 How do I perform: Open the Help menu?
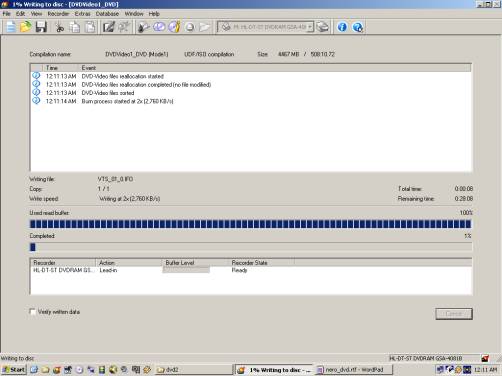(x=154, y=14)
